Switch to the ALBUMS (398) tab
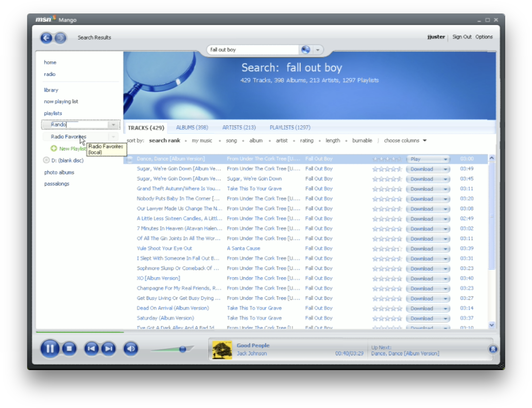The width and height of the screenshot is (532, 408). coord(192,127)
